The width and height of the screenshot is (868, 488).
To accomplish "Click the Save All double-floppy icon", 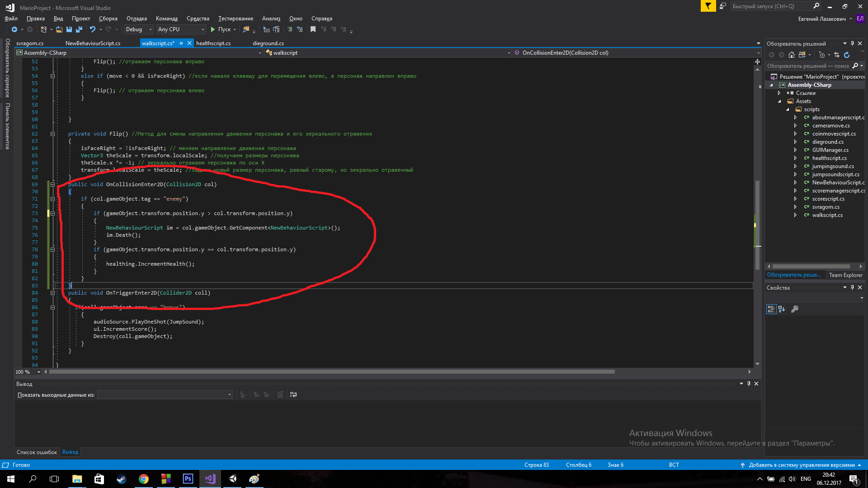I will click(79, 29).
